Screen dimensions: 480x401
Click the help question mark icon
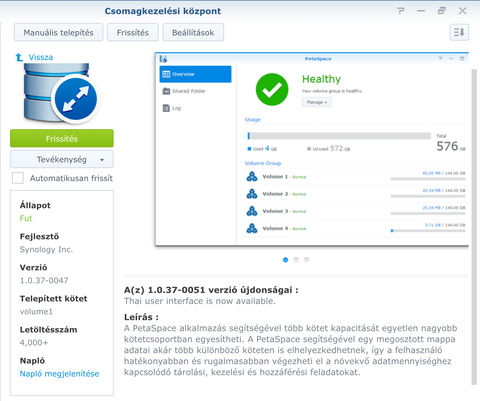401,11
